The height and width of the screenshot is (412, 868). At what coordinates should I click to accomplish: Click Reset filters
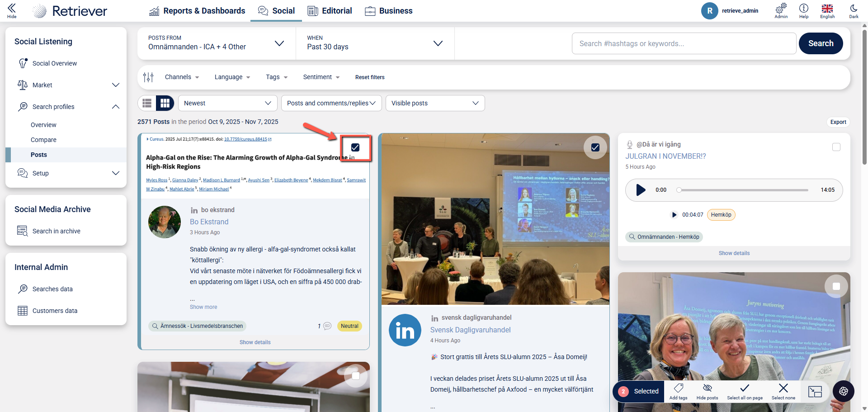pyautogui.click(x=370, y=77)
